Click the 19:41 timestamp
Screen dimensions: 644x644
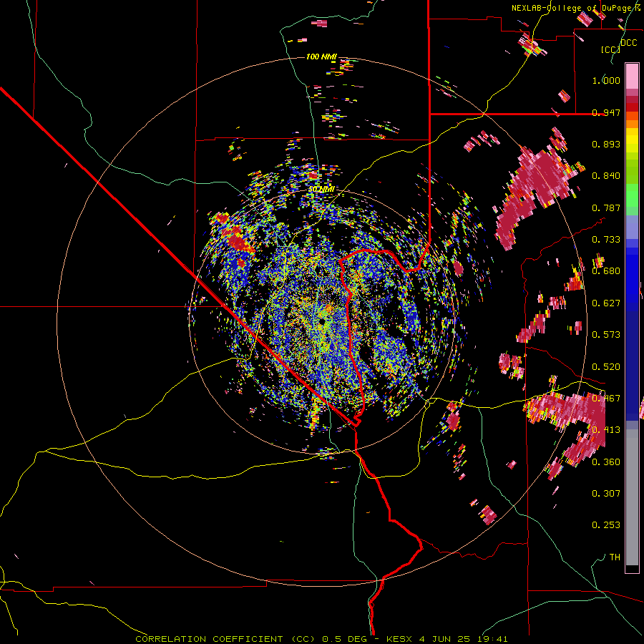click(492, 639)
